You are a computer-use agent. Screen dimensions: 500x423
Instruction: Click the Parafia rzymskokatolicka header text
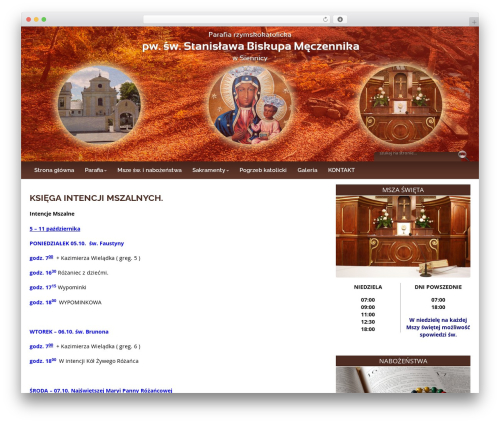click(250, 34)
